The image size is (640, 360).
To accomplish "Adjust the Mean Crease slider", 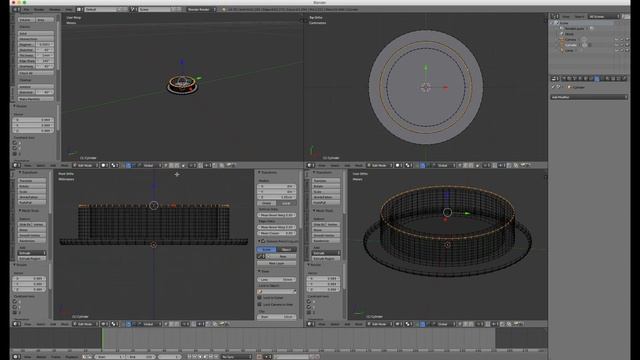I will point(276,233).
